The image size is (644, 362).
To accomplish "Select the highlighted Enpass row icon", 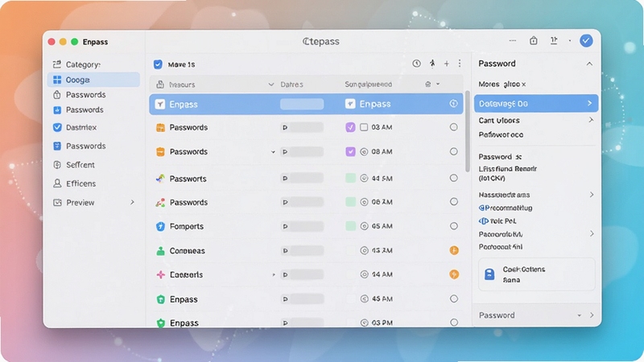I will tap(159, 105).
